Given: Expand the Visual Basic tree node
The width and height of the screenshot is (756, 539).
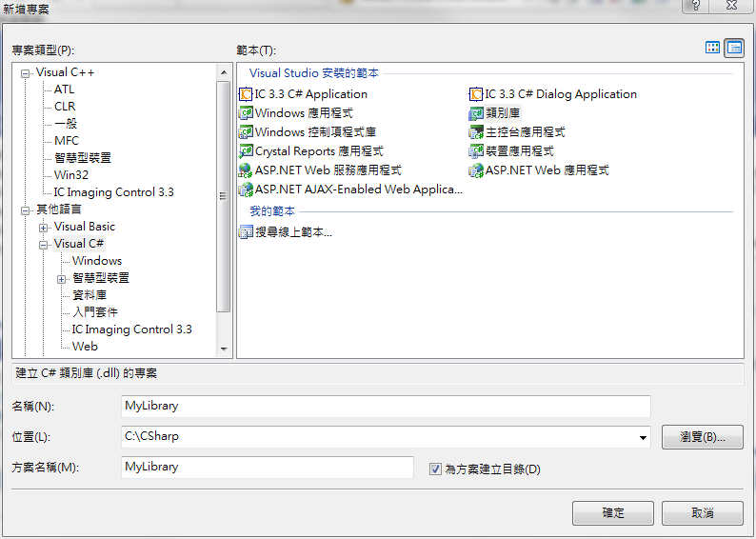Looking at the screenshot, I should pos(44,228).
